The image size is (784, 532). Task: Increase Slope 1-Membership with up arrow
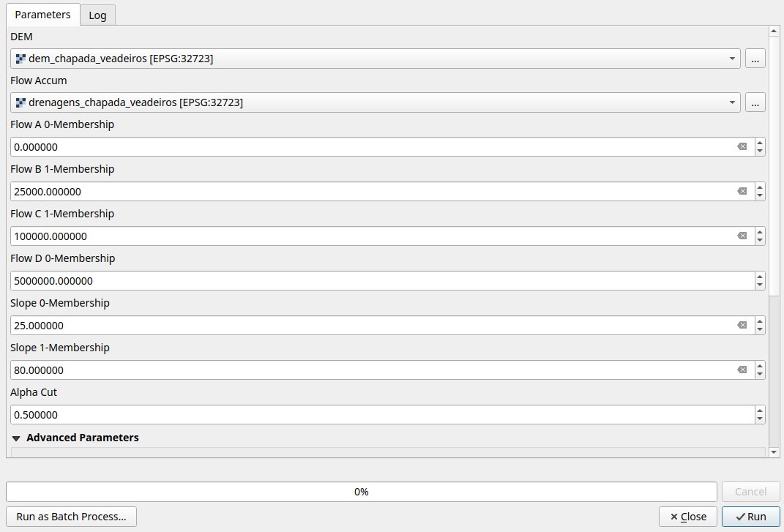pyautogui.click(x=760, y=366)
